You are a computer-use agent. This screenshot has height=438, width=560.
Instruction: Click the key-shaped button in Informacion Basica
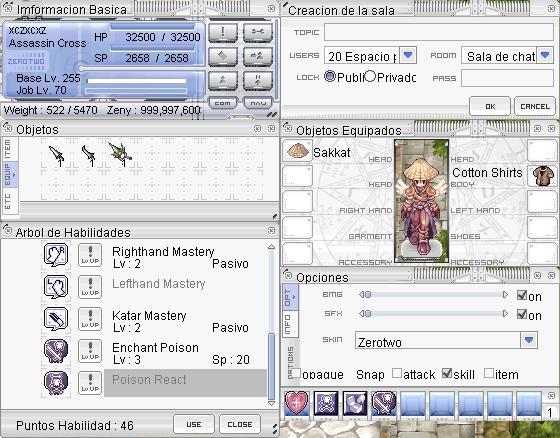tap(258, 33)
